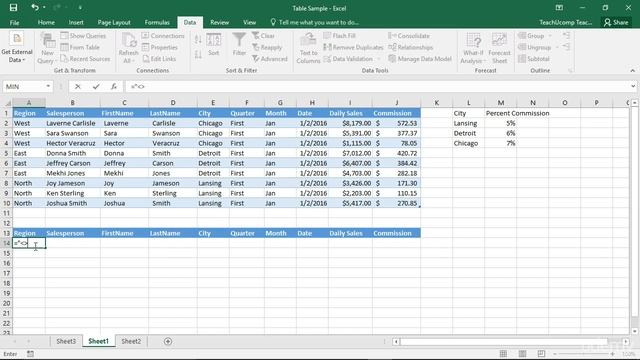Image resolution: width=640 pixels, height=360 pixels.
Task: Select row header 10
Action: (x=6, y=203)
